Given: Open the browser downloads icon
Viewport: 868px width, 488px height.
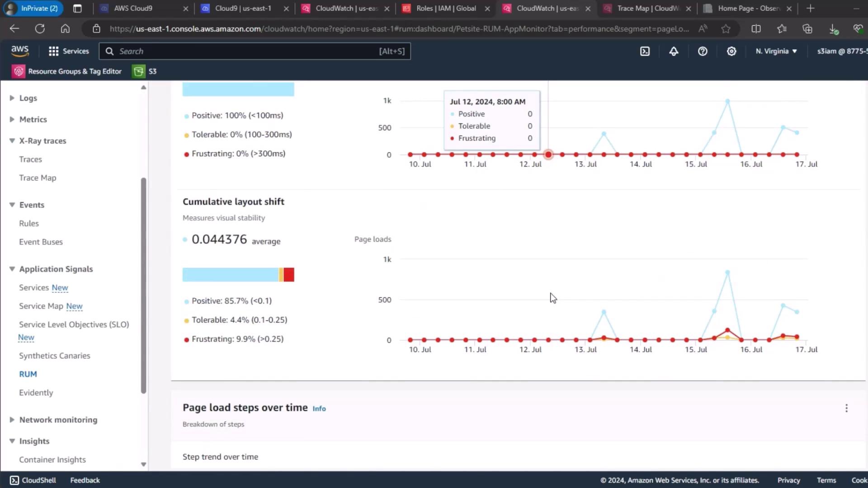Looking at the screenshot, I should coord(833,29).
